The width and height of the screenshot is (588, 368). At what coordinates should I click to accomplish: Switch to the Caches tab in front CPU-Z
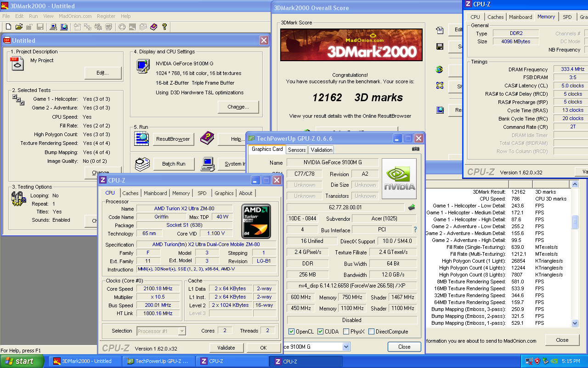(x=130, y=193)
